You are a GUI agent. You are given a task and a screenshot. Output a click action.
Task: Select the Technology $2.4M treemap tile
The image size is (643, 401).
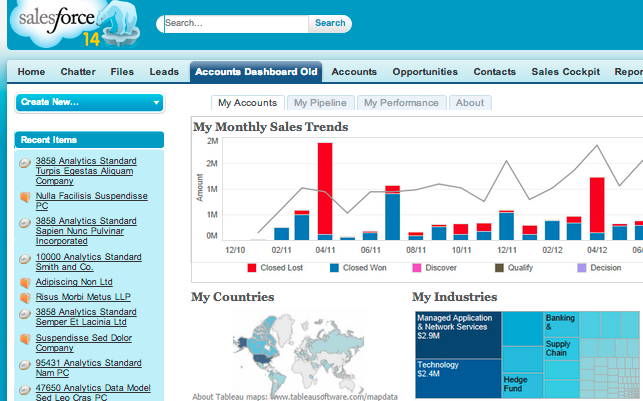click(458, 372)
